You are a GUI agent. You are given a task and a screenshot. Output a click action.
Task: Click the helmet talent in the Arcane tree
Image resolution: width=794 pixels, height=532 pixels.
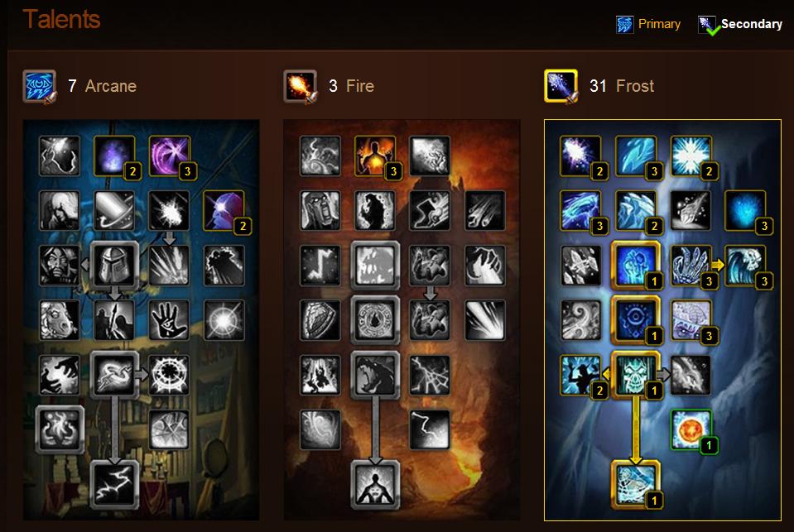coord(115,266)
